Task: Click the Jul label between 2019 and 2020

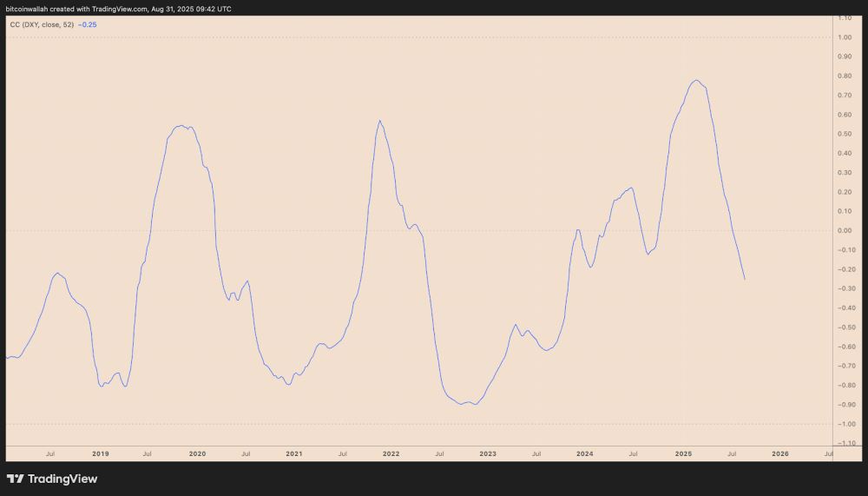Action: [148, 454]
